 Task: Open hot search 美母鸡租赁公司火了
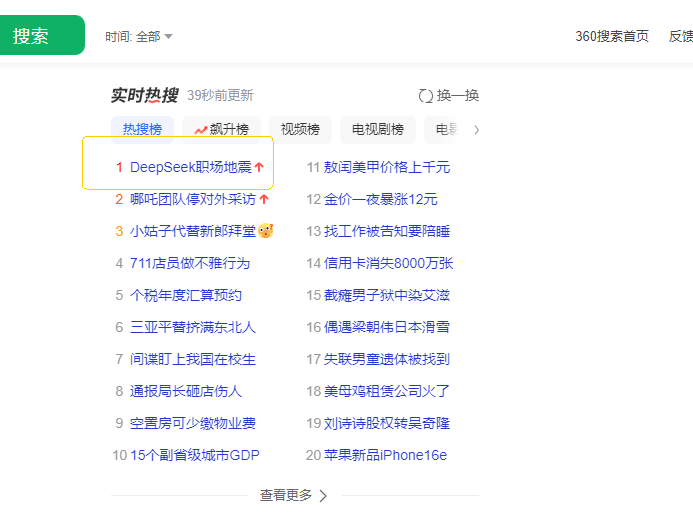click(387, 391)
